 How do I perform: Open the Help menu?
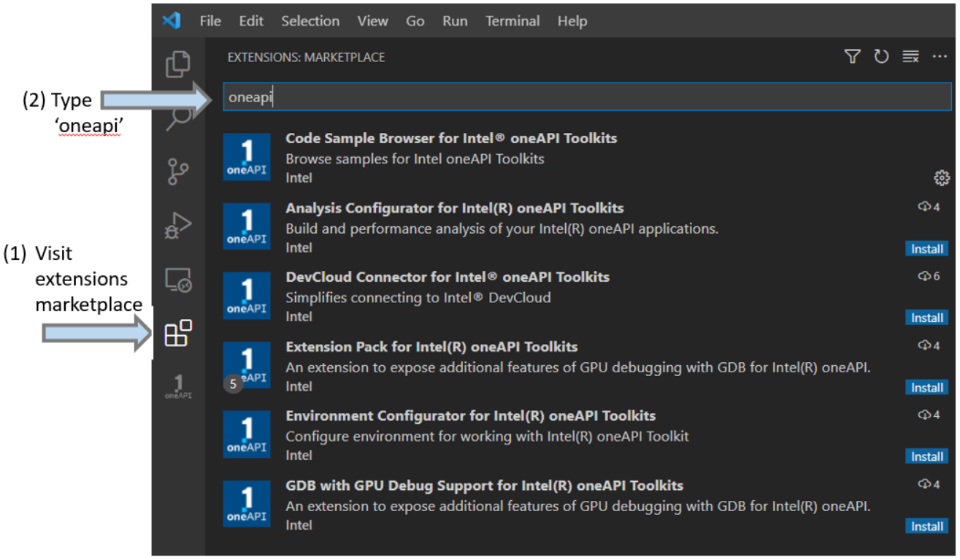[x=572, y=21]
